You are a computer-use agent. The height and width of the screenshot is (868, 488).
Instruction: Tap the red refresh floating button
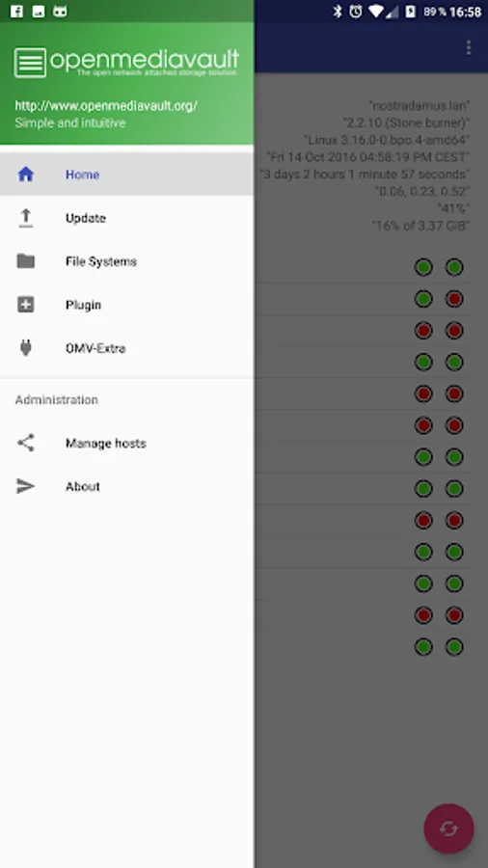448,828
